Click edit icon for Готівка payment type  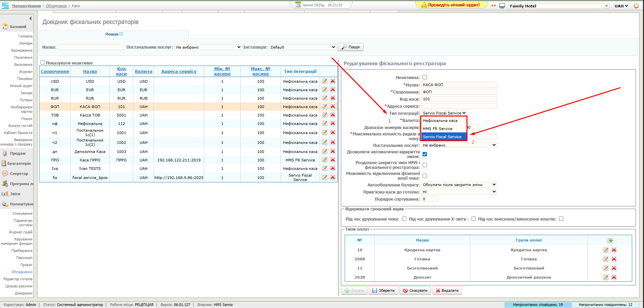(606, 259)
